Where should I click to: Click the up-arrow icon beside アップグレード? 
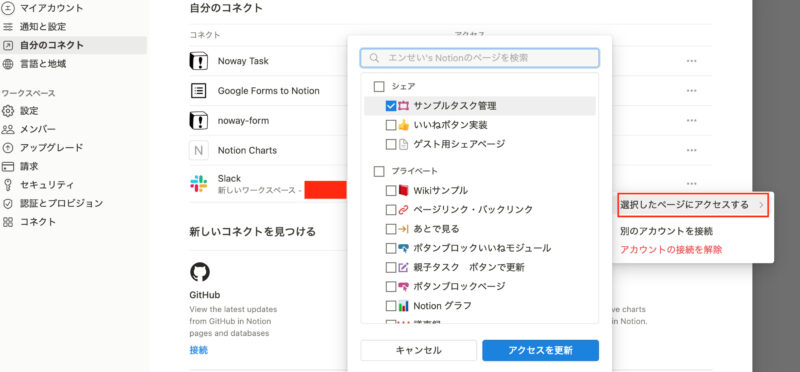(8, 147)
